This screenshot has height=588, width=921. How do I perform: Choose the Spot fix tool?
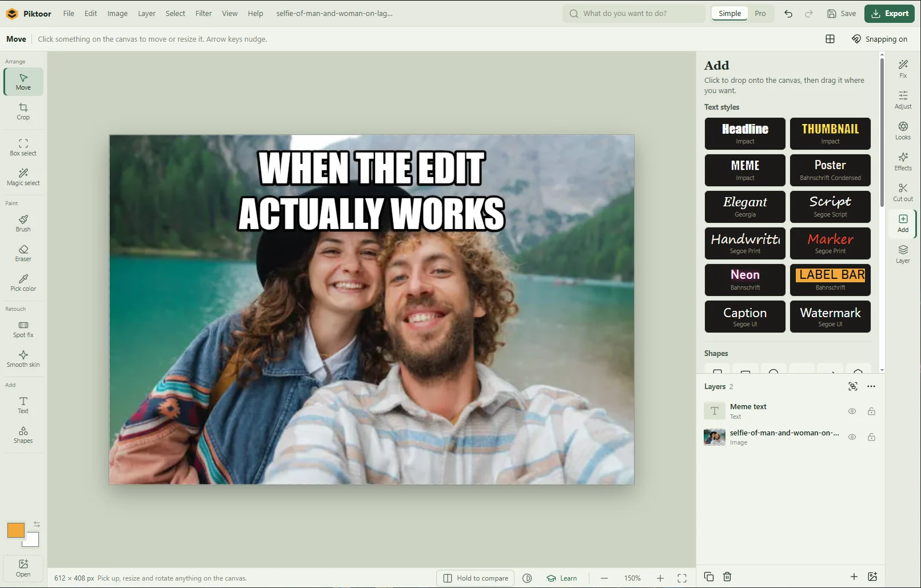[23, 329]
